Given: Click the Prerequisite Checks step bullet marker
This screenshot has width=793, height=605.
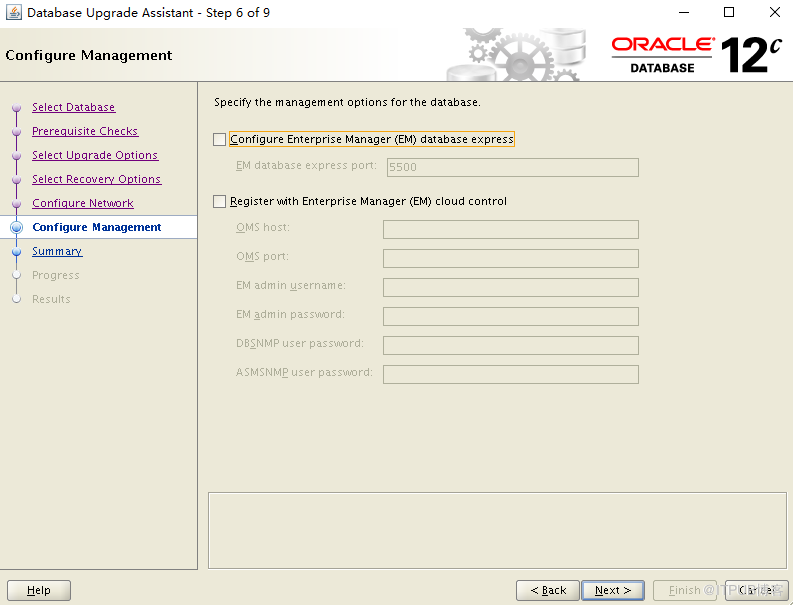Looking at the screenshot, I should pyautogui.click(x=17, y=132).
